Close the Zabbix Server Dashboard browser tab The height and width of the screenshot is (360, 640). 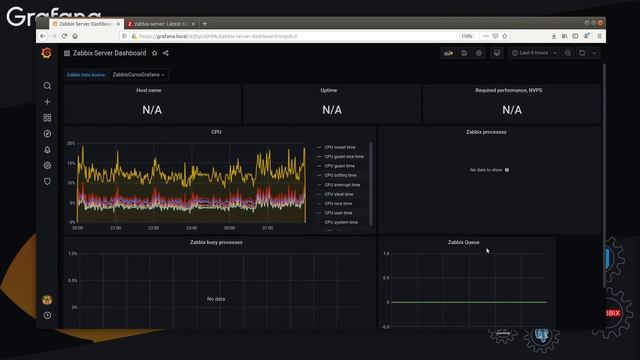click(118, 24)
